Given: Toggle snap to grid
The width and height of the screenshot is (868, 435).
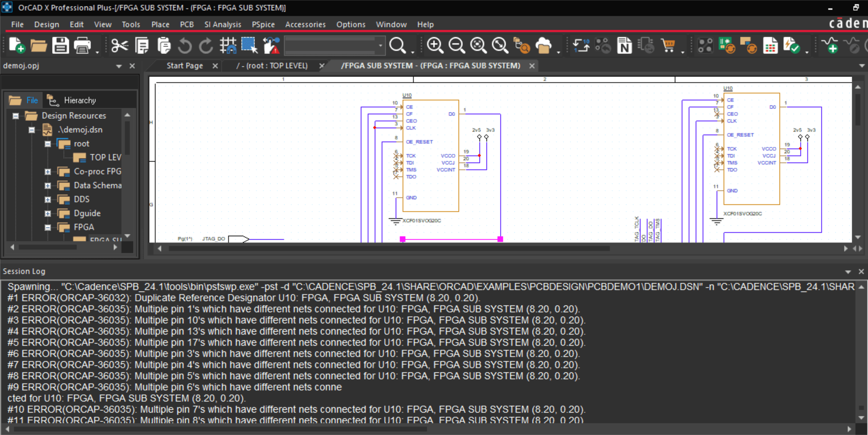Looking at the screenshot, I should click(228, 46).
